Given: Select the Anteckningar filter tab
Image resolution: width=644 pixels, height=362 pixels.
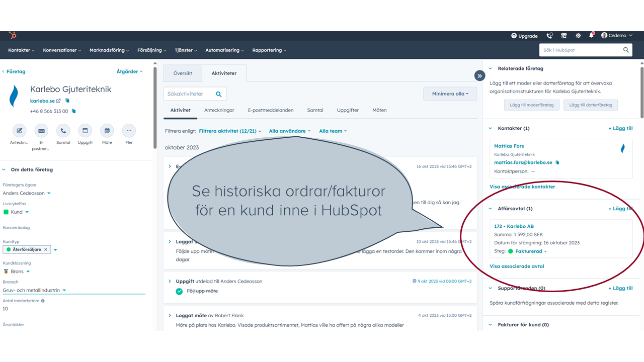Looking at the screenshot, I should coord(219,110).
